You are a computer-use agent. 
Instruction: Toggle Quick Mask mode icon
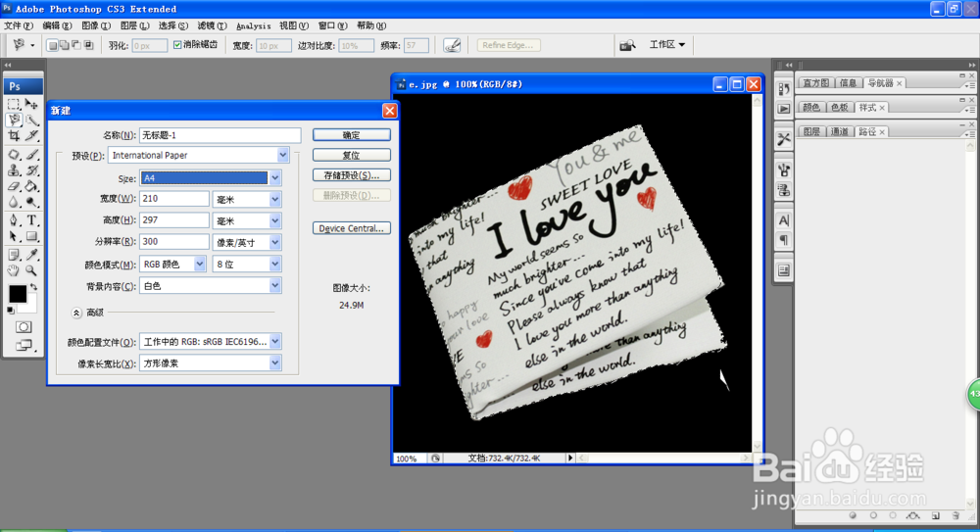(24, 327)
